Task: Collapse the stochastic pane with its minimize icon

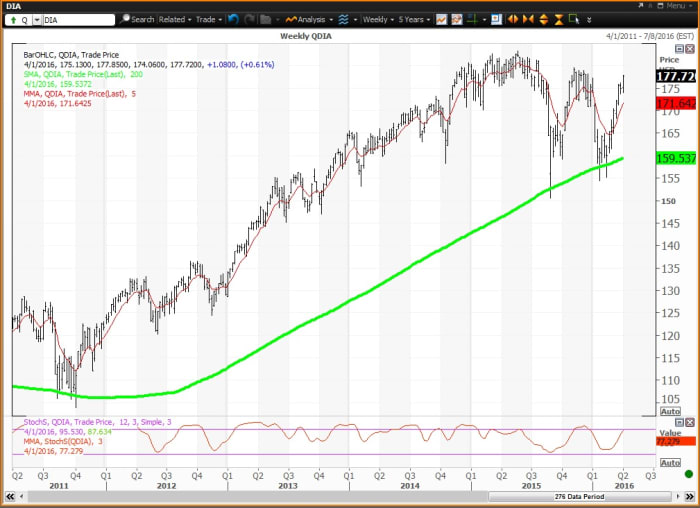Action: click(679, 422)
